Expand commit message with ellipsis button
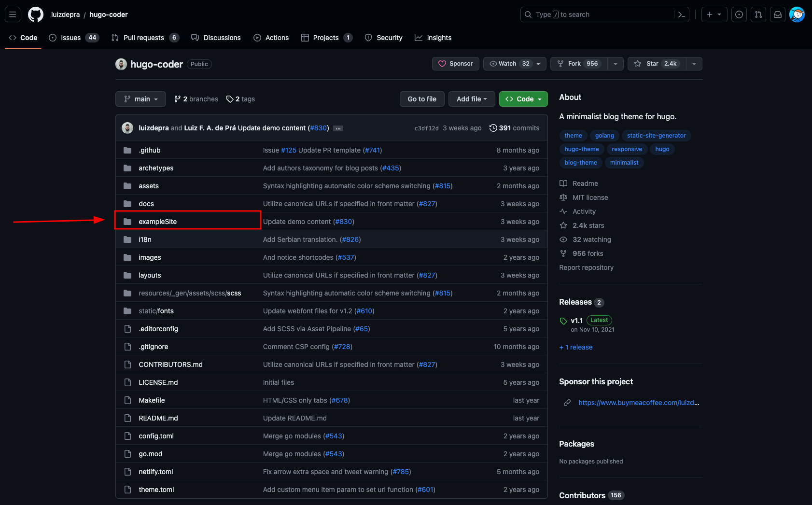This screenshot has width=812, height=505. point(338,128)
